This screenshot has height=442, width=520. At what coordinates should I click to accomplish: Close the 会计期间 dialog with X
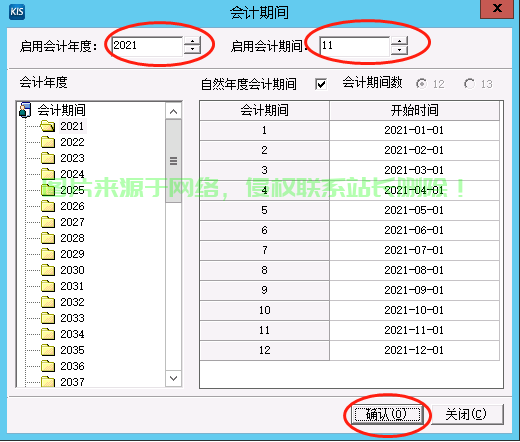pyautogui.click(x=497, y=9)
